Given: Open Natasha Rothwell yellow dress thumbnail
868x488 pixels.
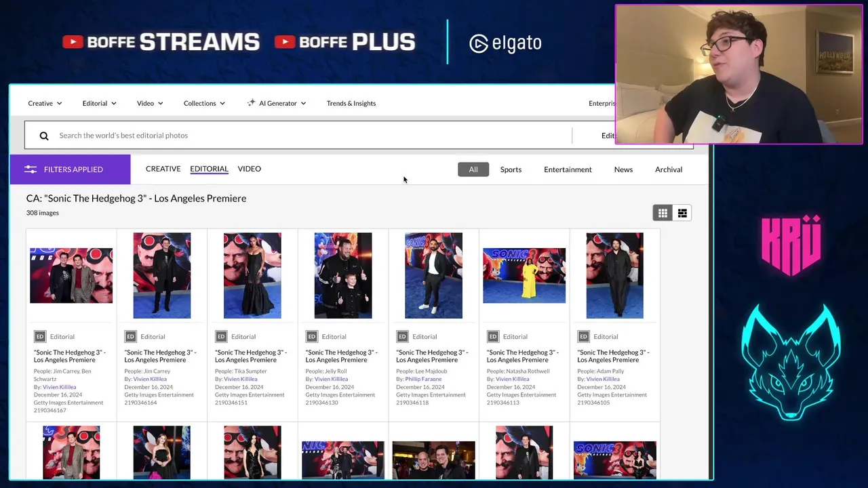Looking at the screenshot, I should tap(524, 276).
